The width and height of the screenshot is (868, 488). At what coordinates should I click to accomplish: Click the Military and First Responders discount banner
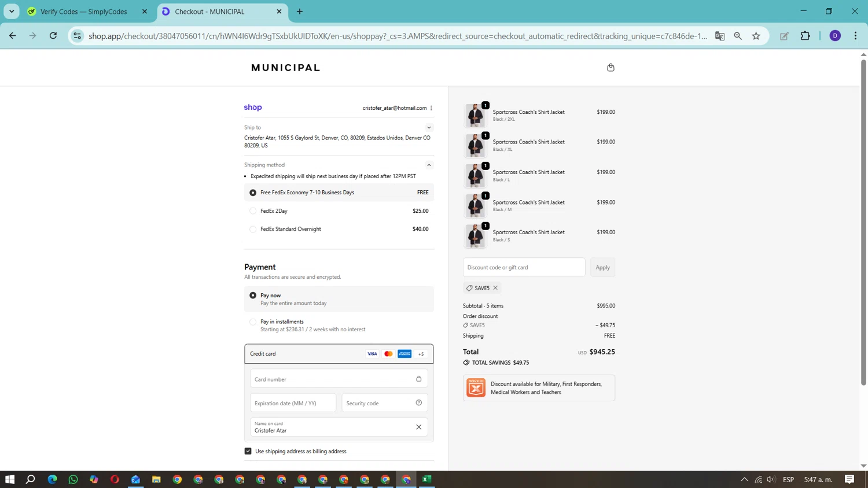coord(539,387)
